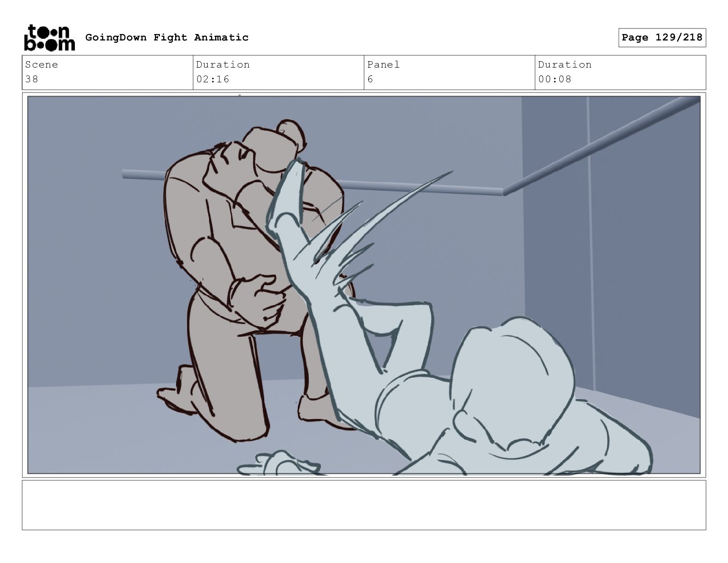
Task: Click the Panel header label
Action: point(383,64)
